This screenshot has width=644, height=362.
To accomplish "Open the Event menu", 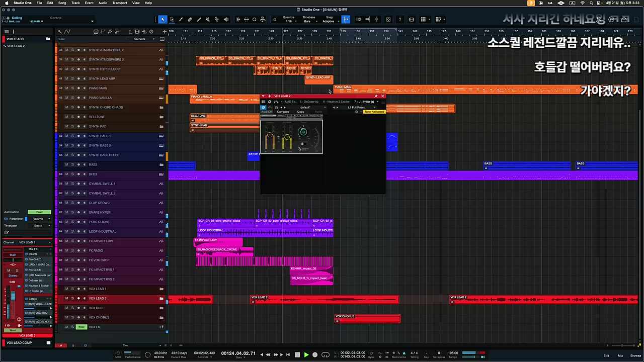I will (x=89, y=3).
